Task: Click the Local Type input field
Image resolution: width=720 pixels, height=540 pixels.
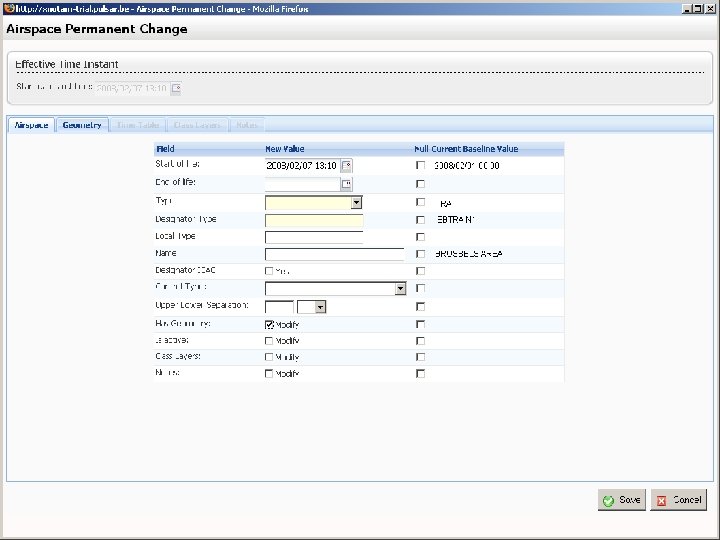Action: pyautogui.click(x=314, y=237)
